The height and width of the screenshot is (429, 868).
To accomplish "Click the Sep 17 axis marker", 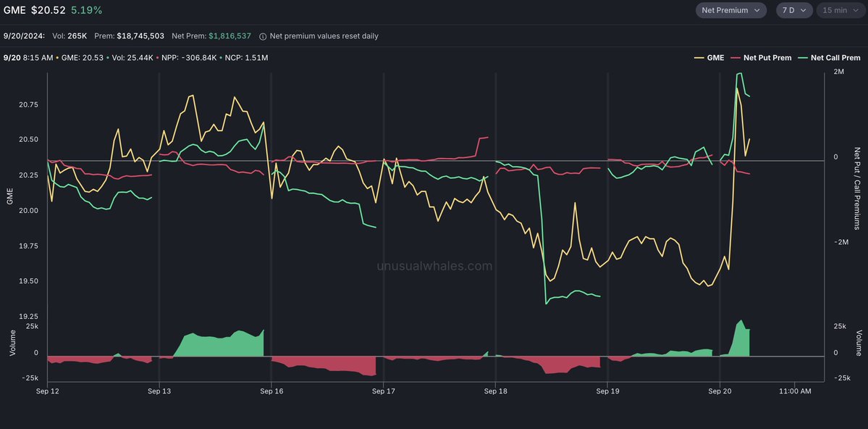I will click(x=384, y=391).
